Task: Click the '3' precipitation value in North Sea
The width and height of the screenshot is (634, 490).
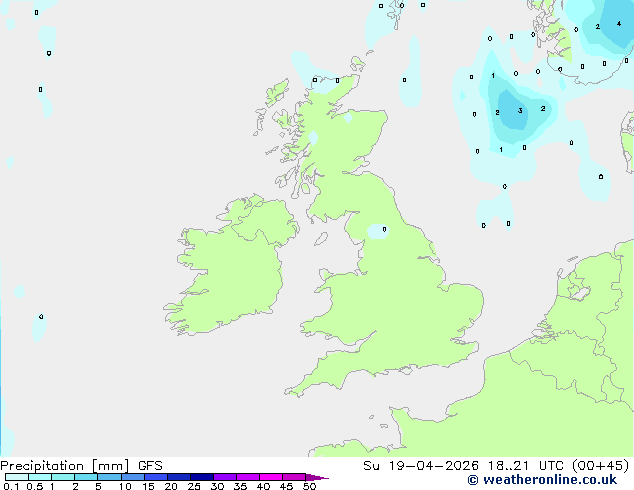Action: [x=520, y=110]
